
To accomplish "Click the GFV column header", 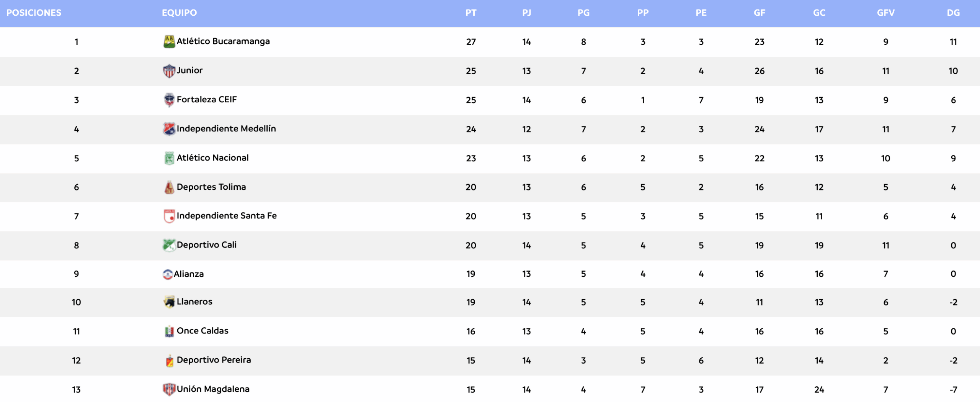I will [885, 13].
